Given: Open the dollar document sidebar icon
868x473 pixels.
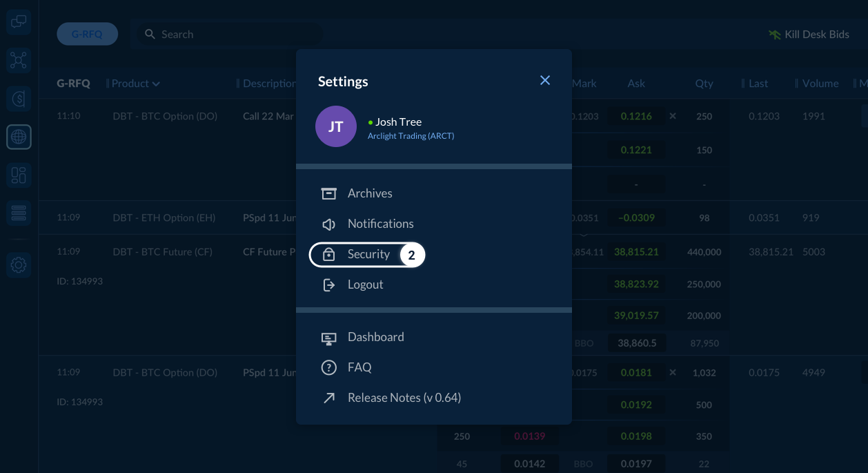Looking at the screenshot, I should (x=19, y=99).
